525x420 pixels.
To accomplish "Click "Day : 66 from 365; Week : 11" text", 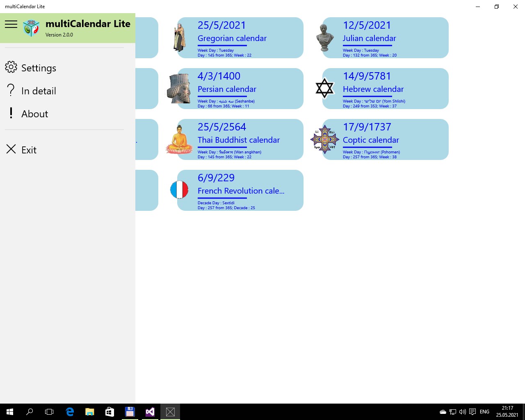I will point(223,106).
